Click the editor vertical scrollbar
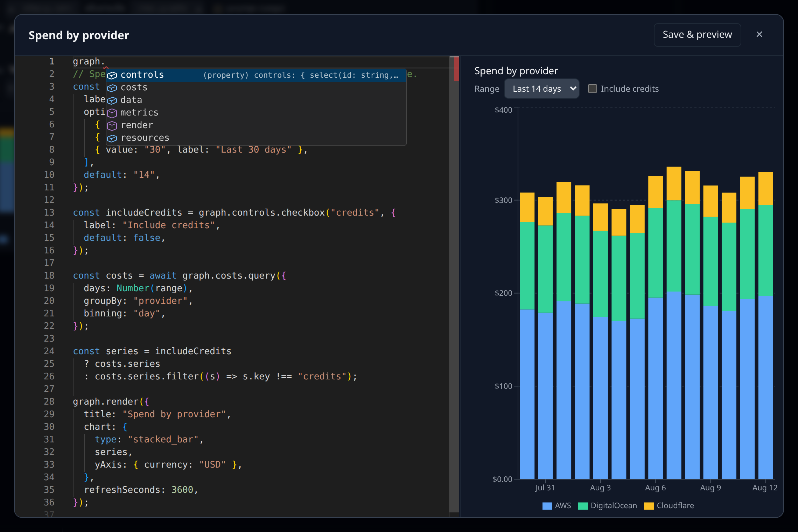The image size is (798, 532). (x=454, y=284)
